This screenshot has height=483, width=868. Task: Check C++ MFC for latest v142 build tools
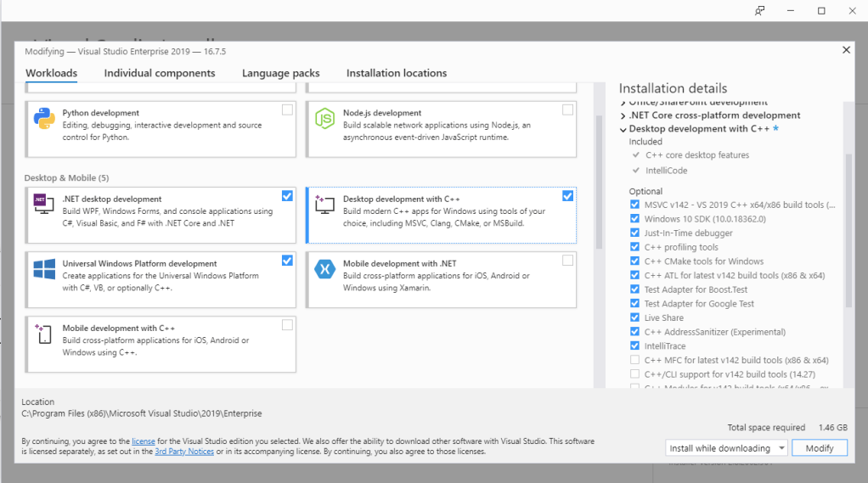coord(634,361)
